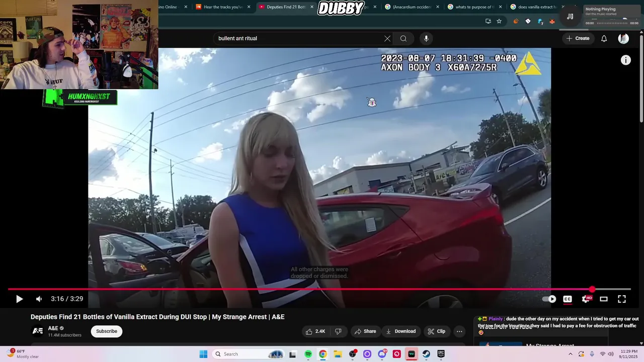Open Steam from the taskbar
644x362 pixels.
426,354
